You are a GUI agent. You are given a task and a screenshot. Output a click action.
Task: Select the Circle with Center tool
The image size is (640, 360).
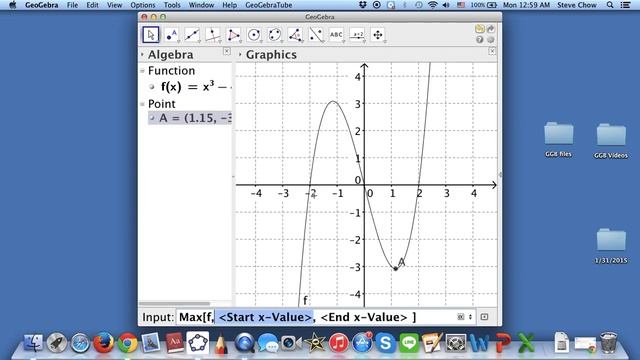254,35
